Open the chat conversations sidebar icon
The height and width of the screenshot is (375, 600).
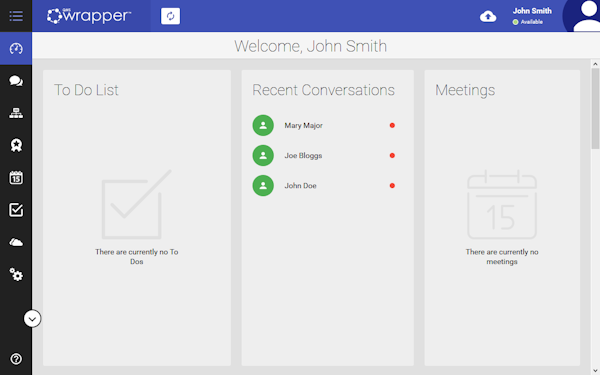[16, 81]
